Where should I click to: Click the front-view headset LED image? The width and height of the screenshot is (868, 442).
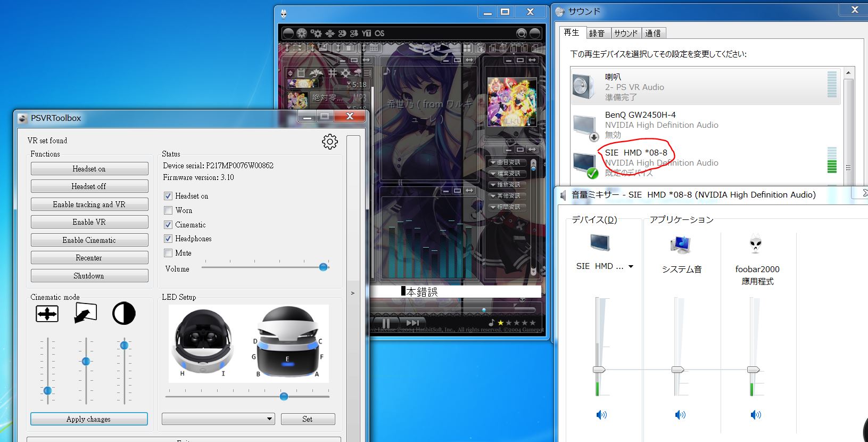[x=288, y=342]
